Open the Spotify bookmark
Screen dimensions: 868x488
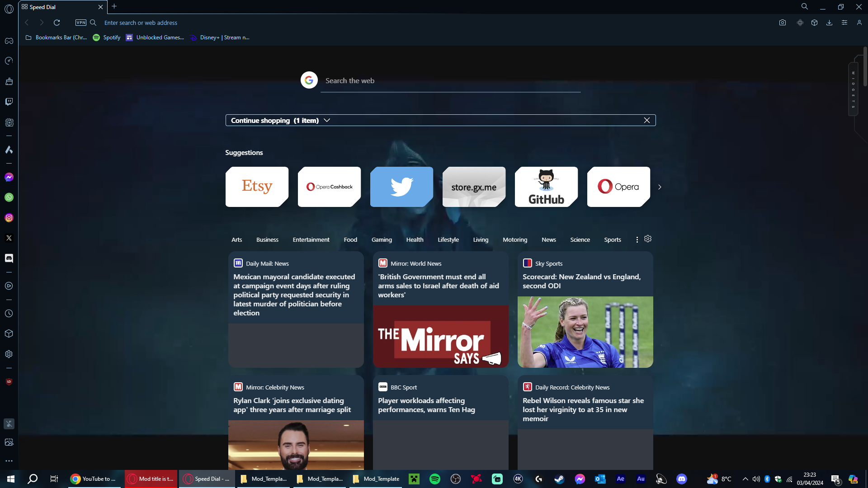[x=107, y=38]
